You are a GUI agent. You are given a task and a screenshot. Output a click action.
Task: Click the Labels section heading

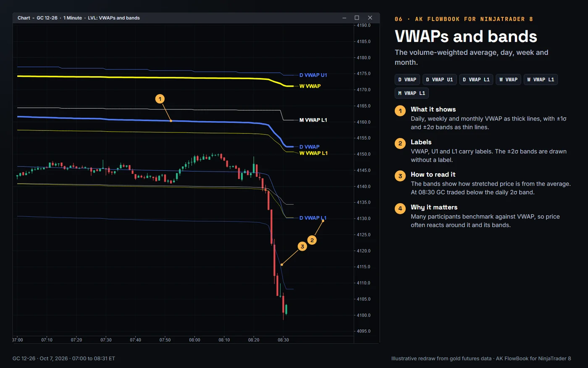click(421, 142)
